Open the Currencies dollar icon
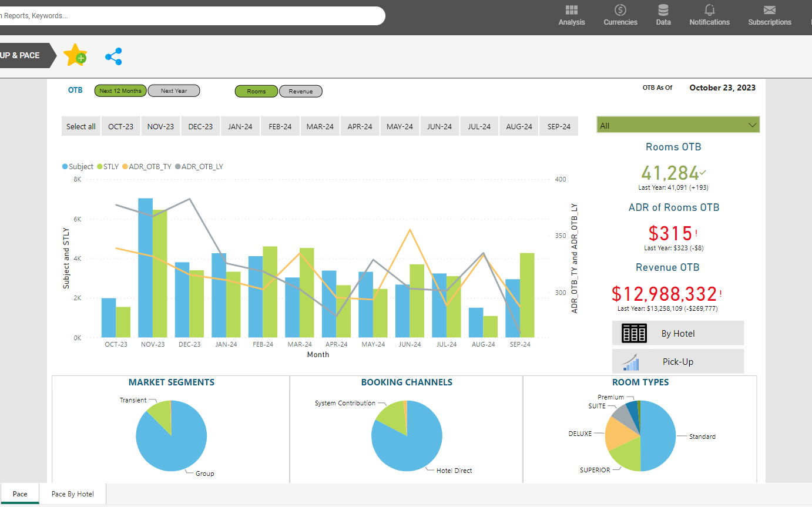812x507 pixels. click(x=620, y=11)
